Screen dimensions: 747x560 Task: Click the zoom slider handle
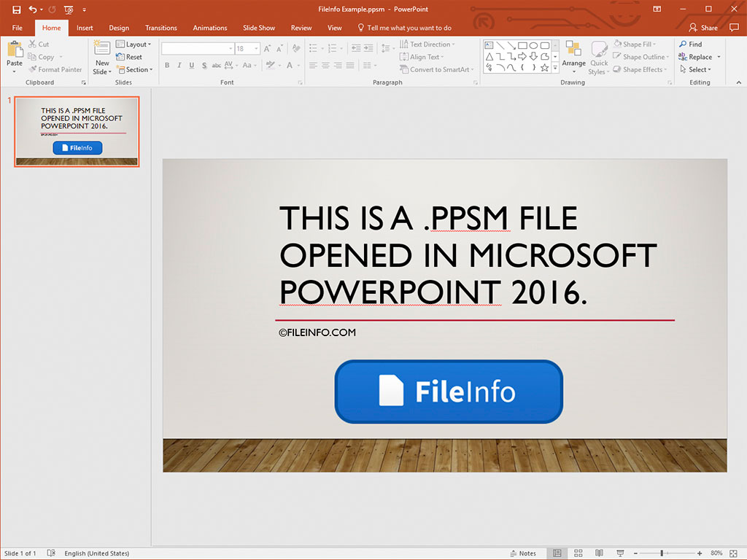pos(662,553)
